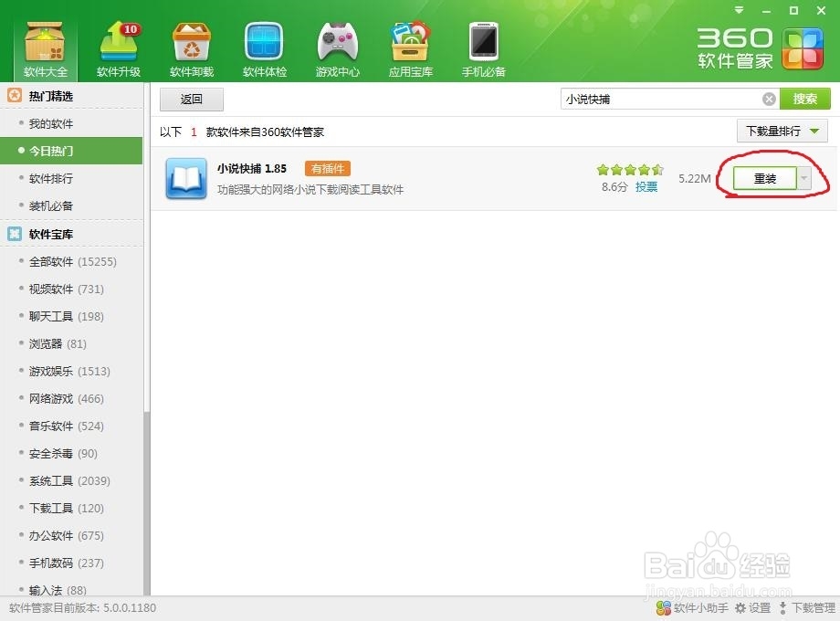The width and height of the screenshot is (840, 621).
Task: Click the green 搜索 search button
Action: [x=804, y=99]
